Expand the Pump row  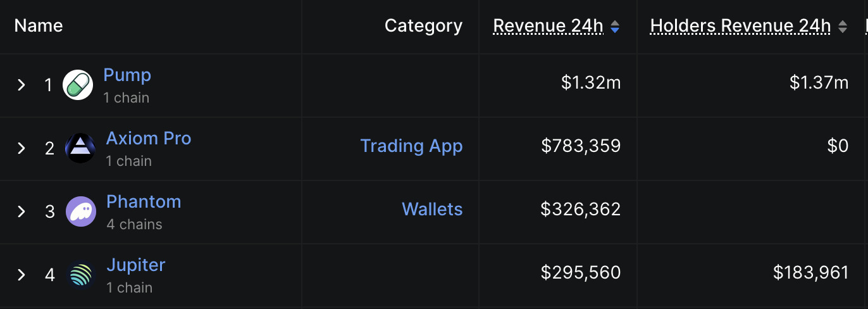(22, 85)
